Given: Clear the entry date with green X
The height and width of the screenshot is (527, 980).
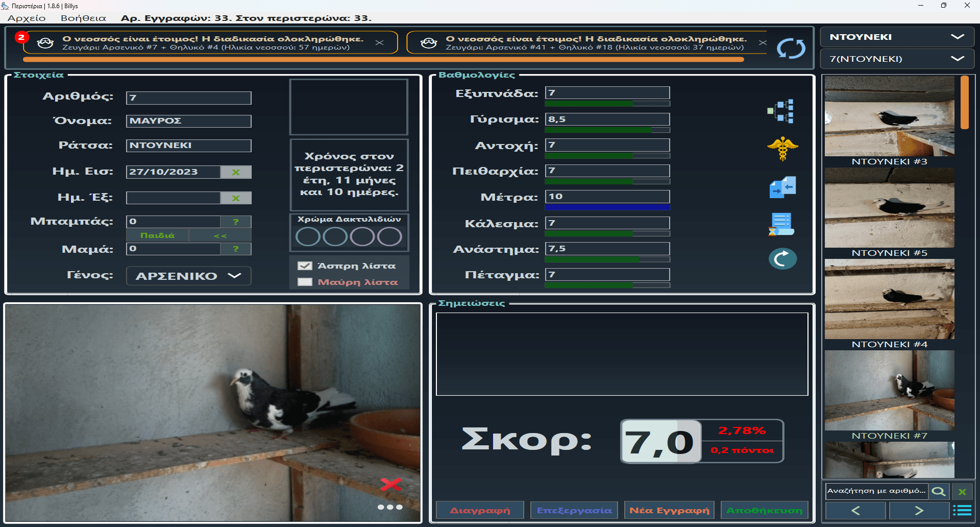Looking at the screenshot, I should pyautogui.click(x=236, y=172).
